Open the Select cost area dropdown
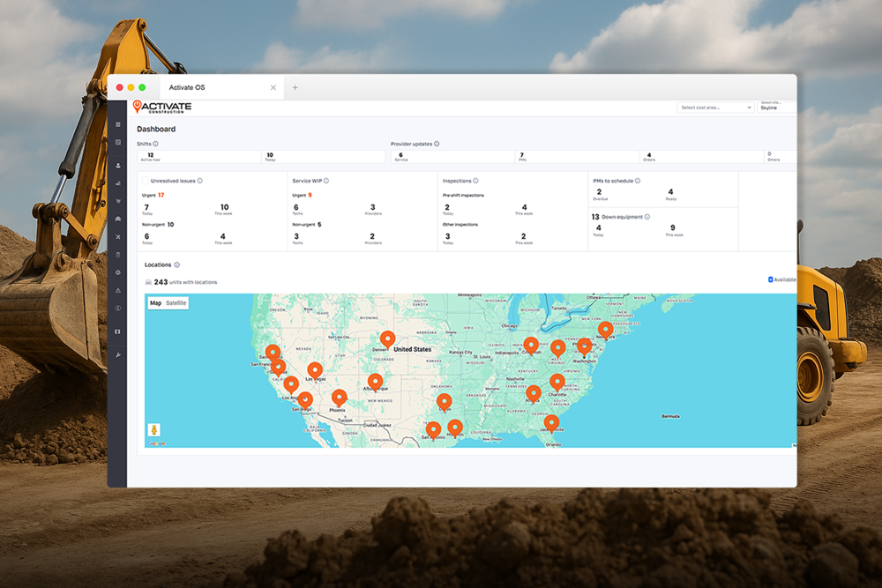 pyautogui.click(x=715, y=108)
